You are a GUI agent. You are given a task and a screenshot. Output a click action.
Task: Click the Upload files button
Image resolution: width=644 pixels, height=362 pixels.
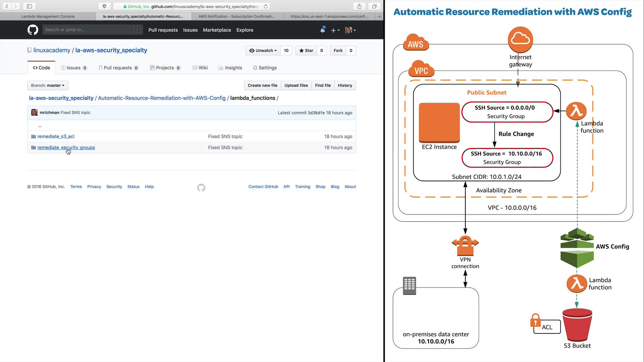click(296, 85)
